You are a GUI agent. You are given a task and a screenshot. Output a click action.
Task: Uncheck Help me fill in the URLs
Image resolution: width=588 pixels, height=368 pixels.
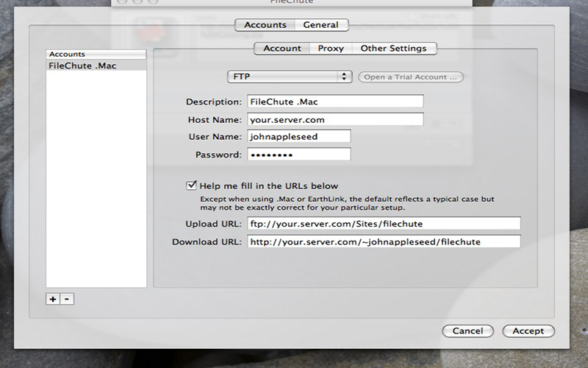(191, 185)
